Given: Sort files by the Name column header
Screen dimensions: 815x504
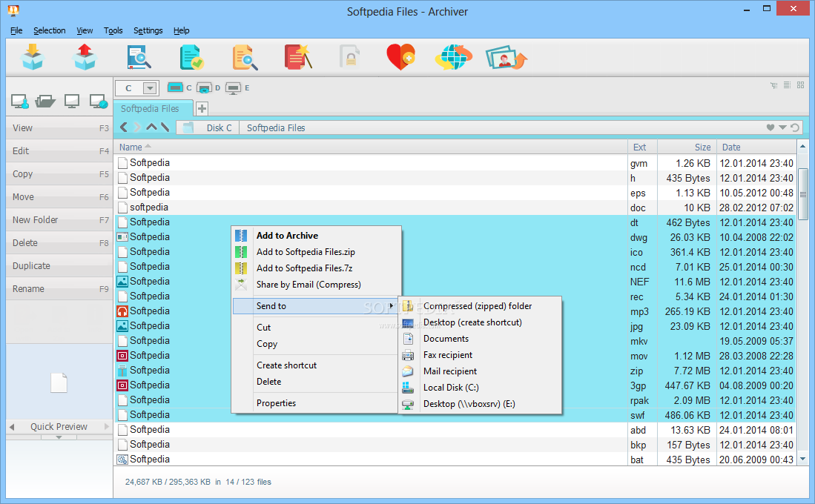Looking at the screenshot, I should click(371, 147).
